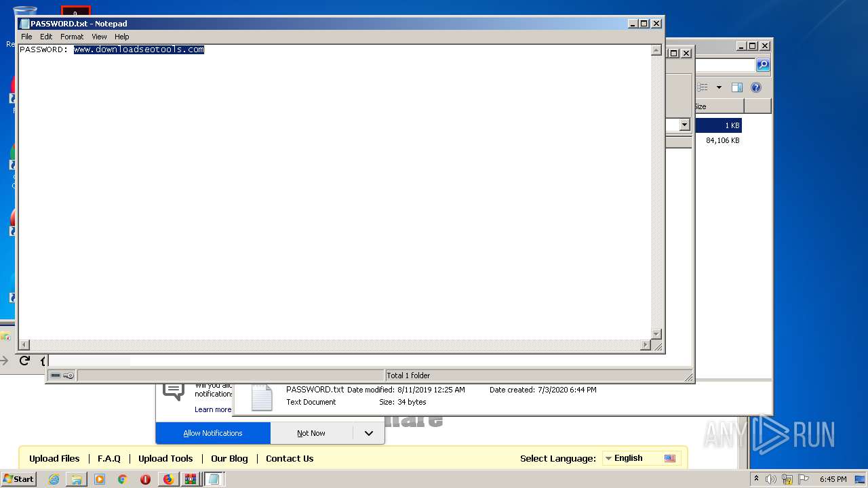Open Windows Media Player from the taskbar

[100, 479]
